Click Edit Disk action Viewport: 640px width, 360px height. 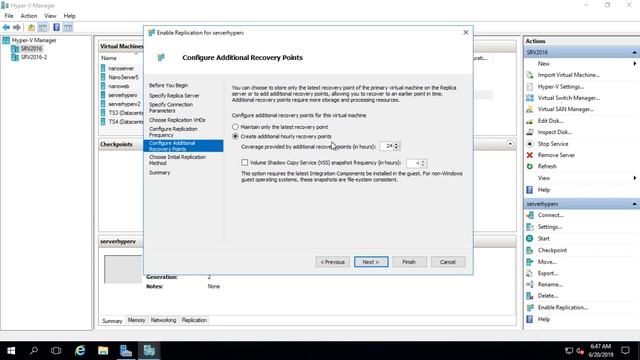point(550,121)
